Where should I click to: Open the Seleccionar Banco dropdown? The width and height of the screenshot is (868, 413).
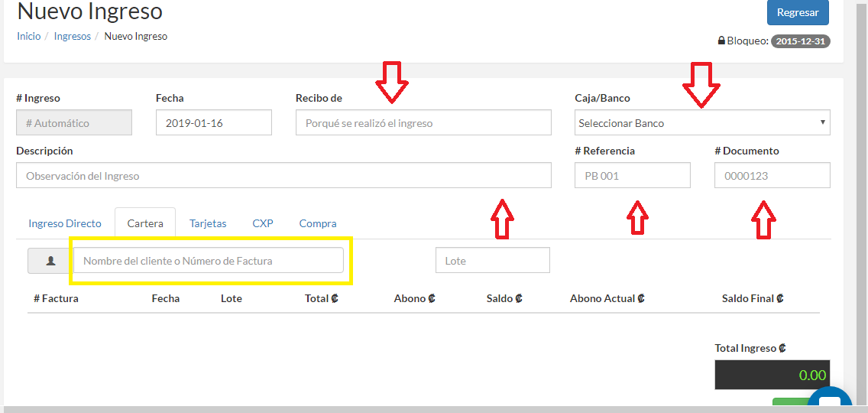pyautogui.click(x=701, y=123)
